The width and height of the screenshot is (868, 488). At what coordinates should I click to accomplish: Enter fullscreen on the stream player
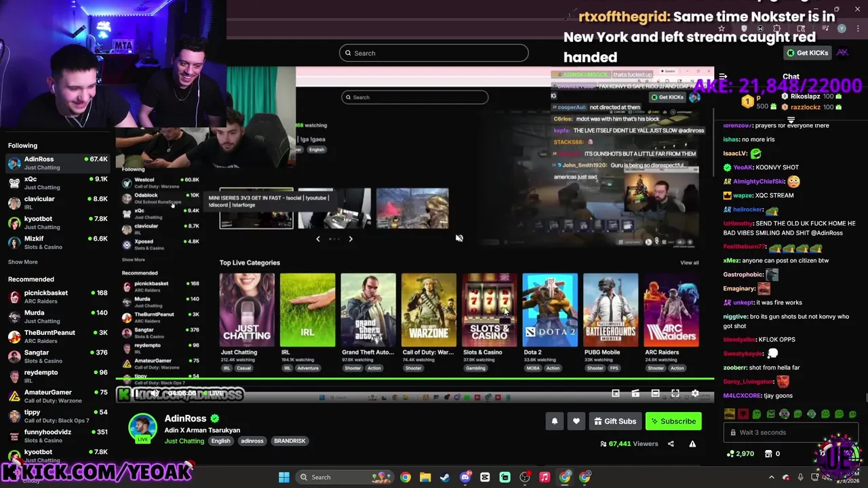coord(675,393)
